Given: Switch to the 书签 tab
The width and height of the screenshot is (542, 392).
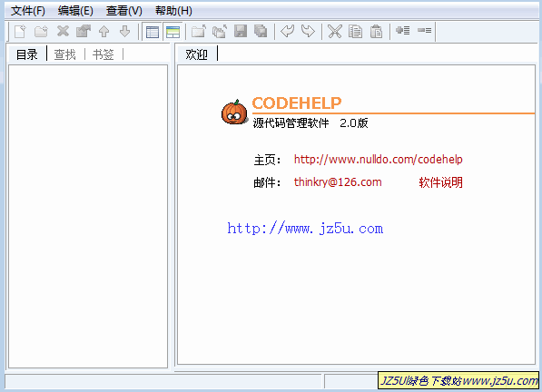Looking at the screenshot, I should click(103, 54).
